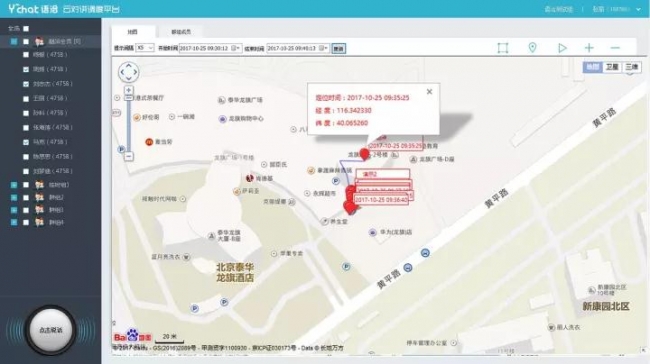The width and height of the screenshot is (650, 364).
Task: Select the rectangle area tool in the toolbar
Action: click(x=502, y=48)
